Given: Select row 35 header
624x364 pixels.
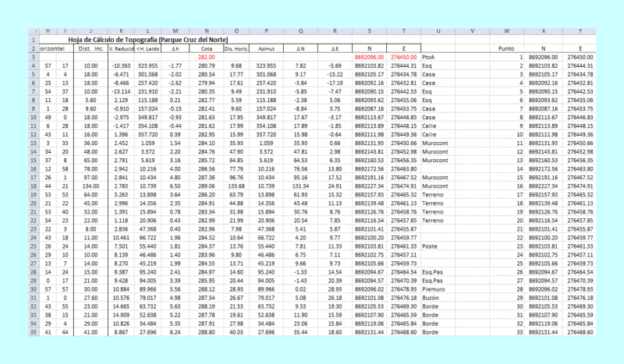Looking at the screenshot, I should pos(34,332).
